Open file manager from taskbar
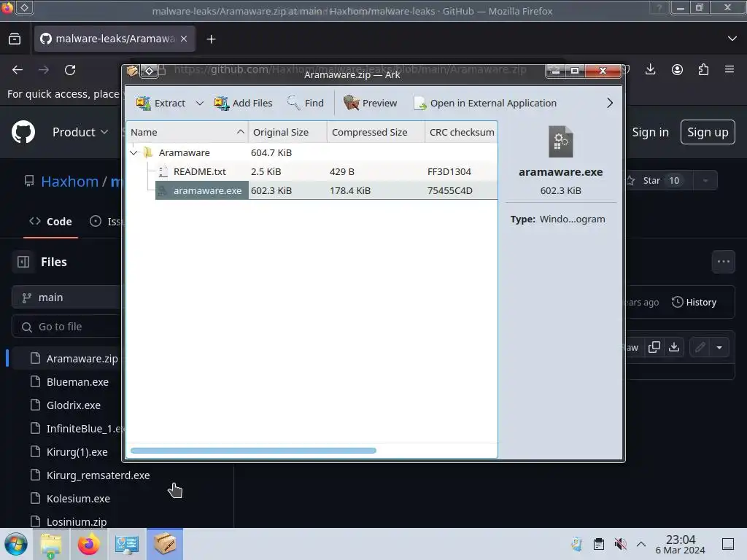 tap(51, 544)
